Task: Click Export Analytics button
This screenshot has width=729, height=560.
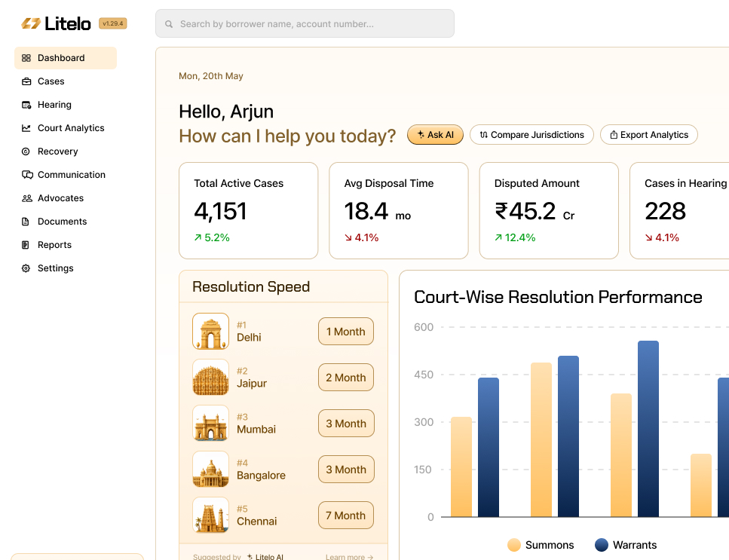Action: point(648,135)
